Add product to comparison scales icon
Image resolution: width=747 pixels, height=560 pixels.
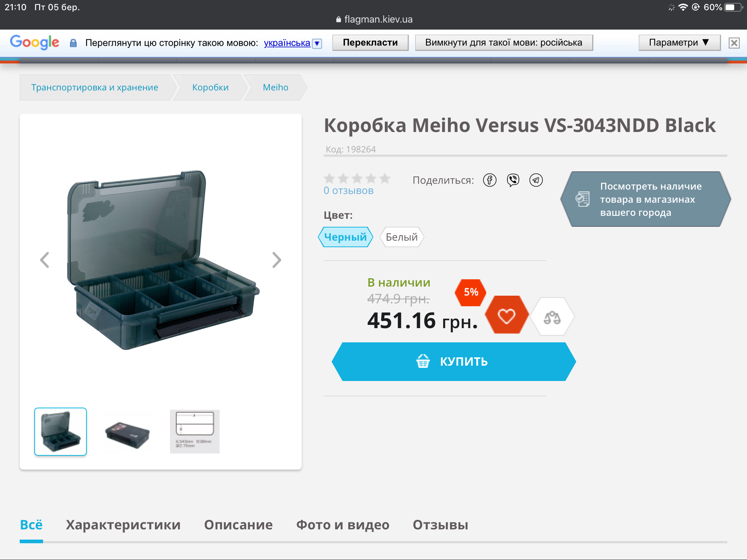click(x=552, y=317)
